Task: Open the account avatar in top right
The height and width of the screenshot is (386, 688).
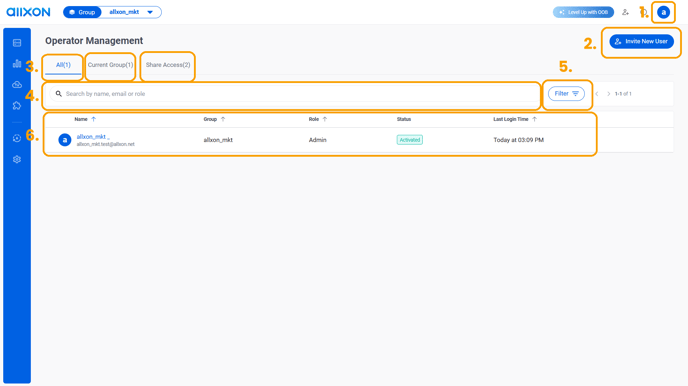Action: tap(663, 12)
